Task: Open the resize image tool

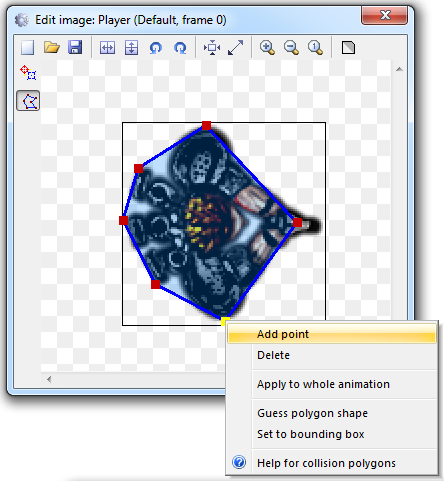Action: [236, 47]
